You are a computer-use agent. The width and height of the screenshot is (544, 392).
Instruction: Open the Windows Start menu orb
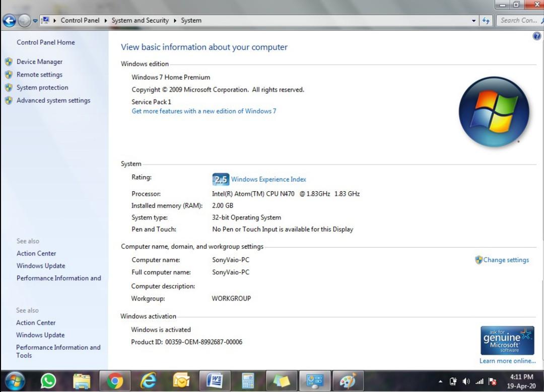(x=15, y=380)
